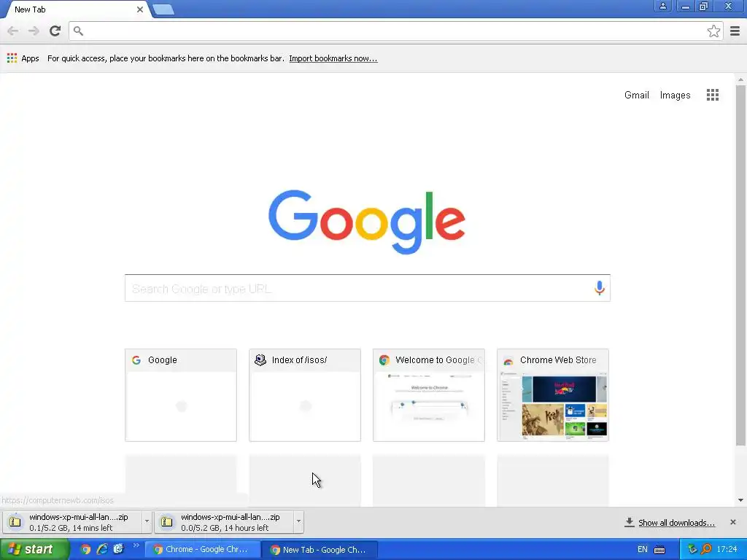Open the Chrome hamburger menu

point(735,31)
